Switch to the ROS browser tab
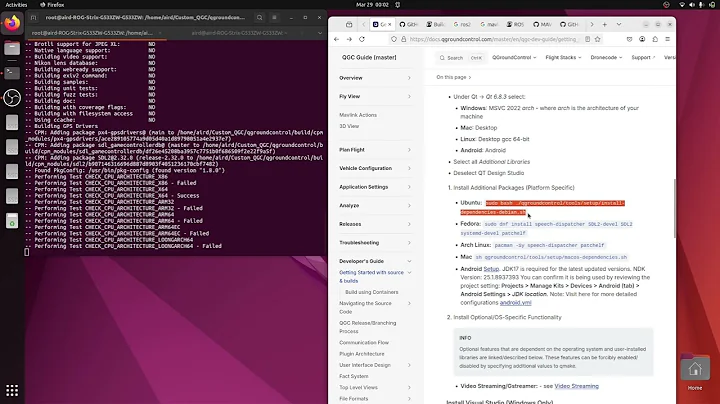720x404 pixels. coord(515,24)
